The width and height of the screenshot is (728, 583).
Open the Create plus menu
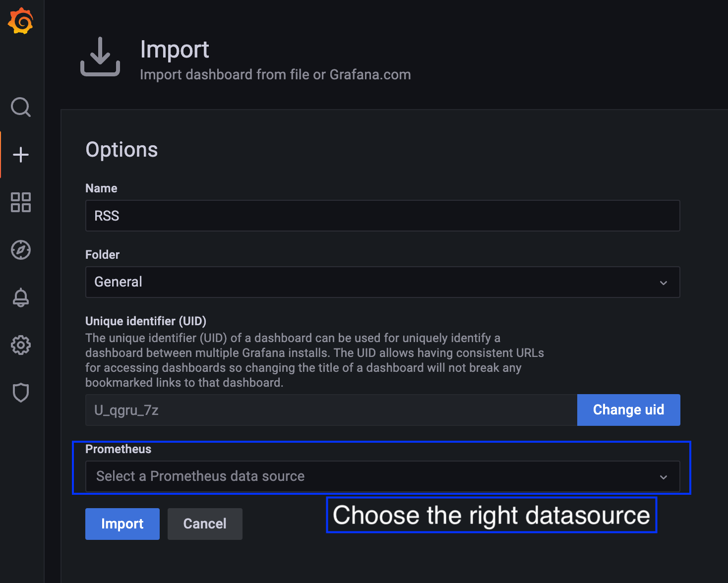click(x=21, y=155)
